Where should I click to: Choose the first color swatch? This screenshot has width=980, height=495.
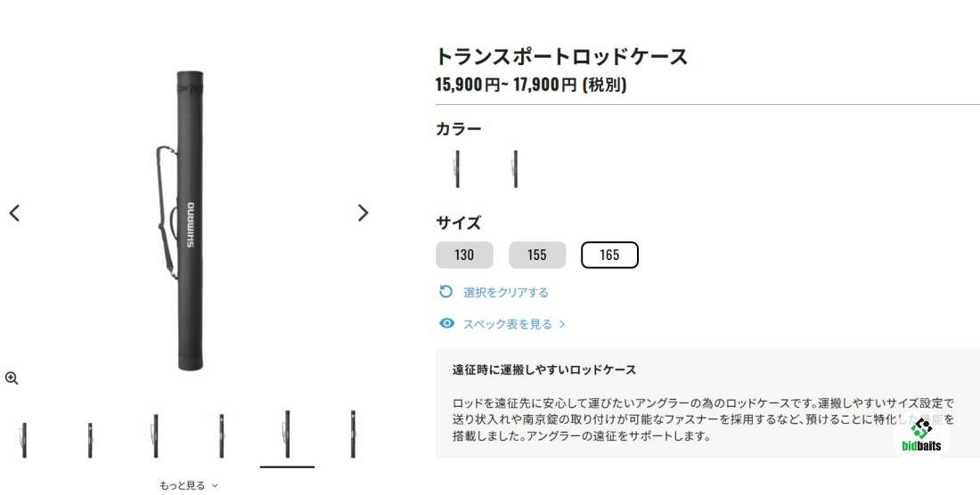(x=458, y=168)
